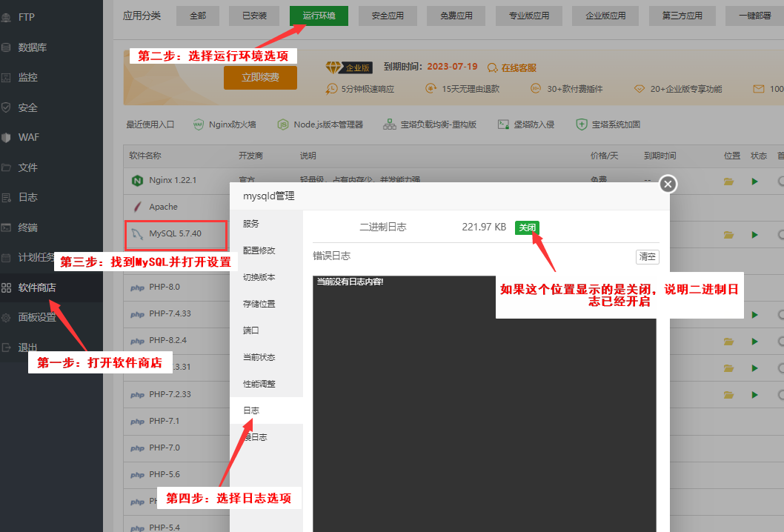784x532 pixels.
Task: Select the 一键部署 category tab
Action: click(754, 16)
